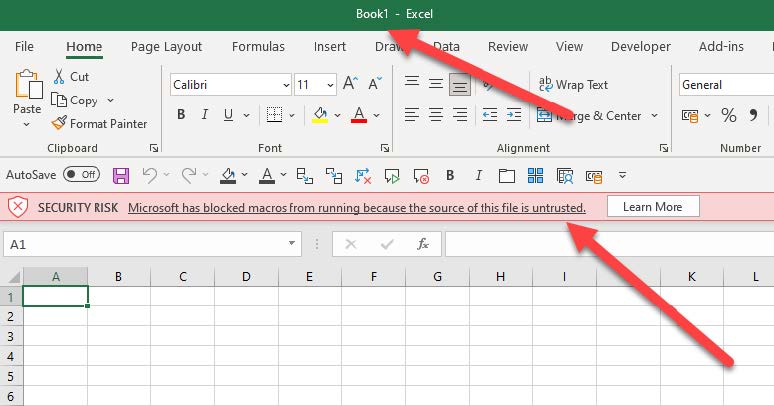
Task: Toggle Wrap Text for the cell
Action: click(574, 85)
